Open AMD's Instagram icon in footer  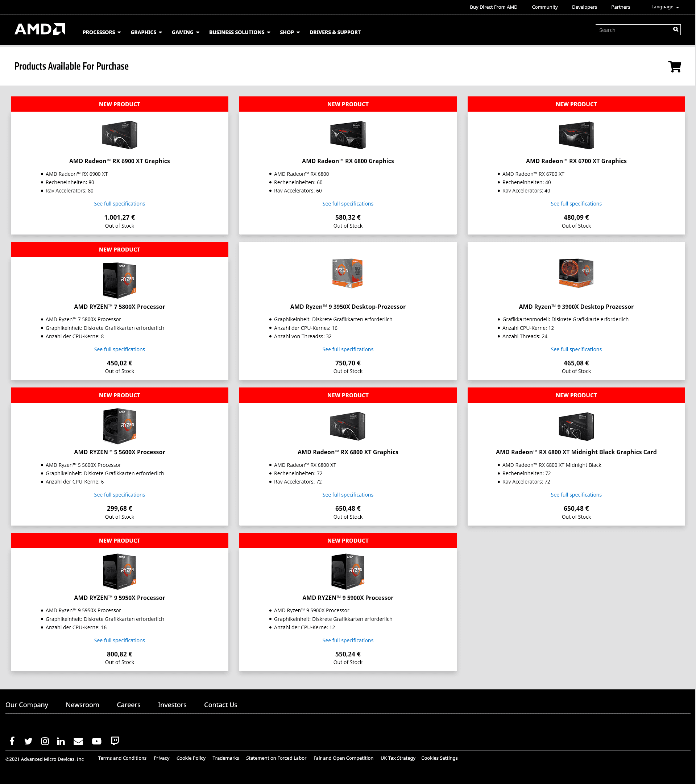point(45,741)
